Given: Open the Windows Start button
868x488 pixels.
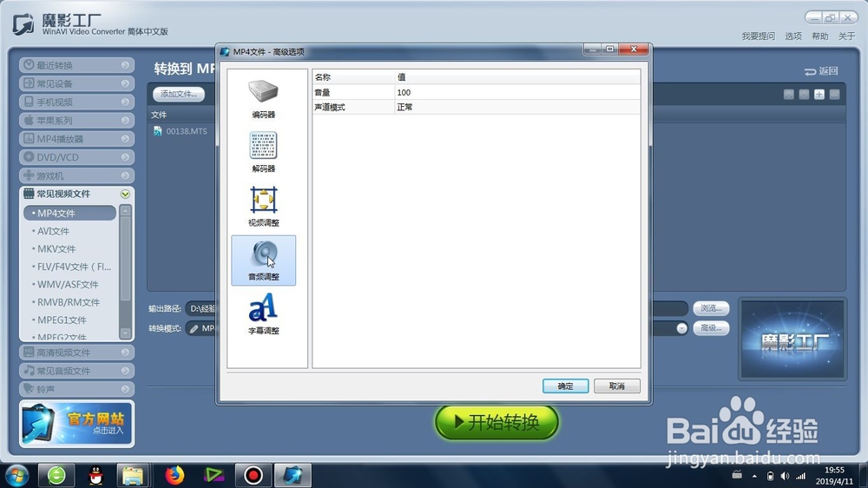Looking at the screenshot, I should click(17, 475).
